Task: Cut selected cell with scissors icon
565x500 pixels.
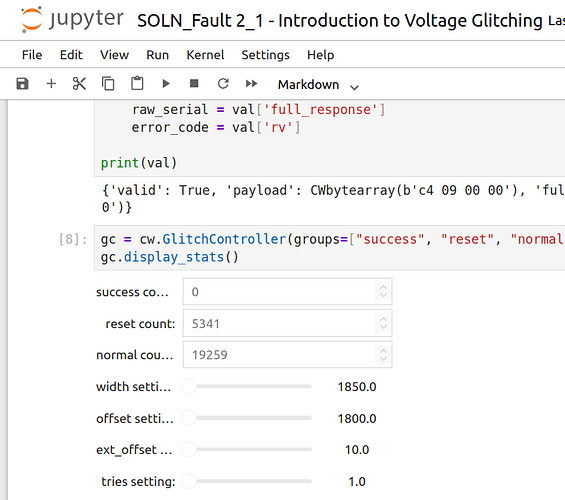Action: coord(79,84)
